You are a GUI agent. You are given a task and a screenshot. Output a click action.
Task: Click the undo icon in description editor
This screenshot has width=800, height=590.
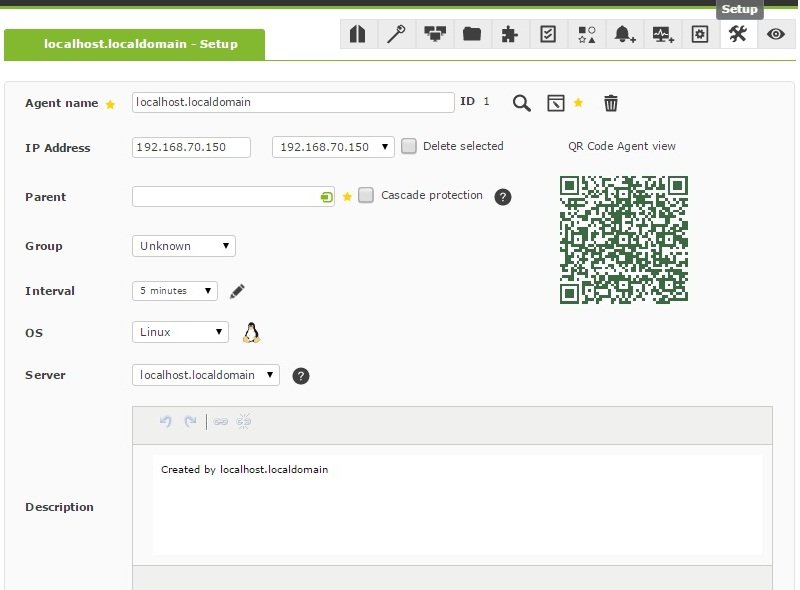point(165,422)
